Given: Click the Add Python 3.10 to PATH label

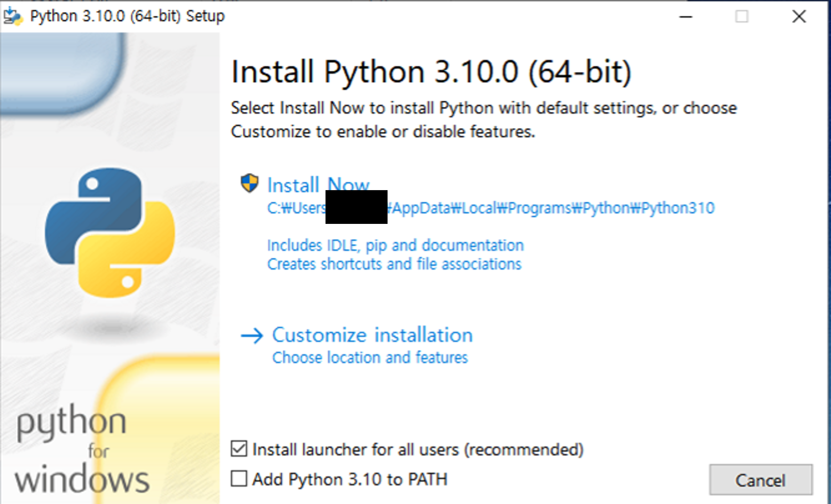Looking at the screenshot, I should point(350,479).
